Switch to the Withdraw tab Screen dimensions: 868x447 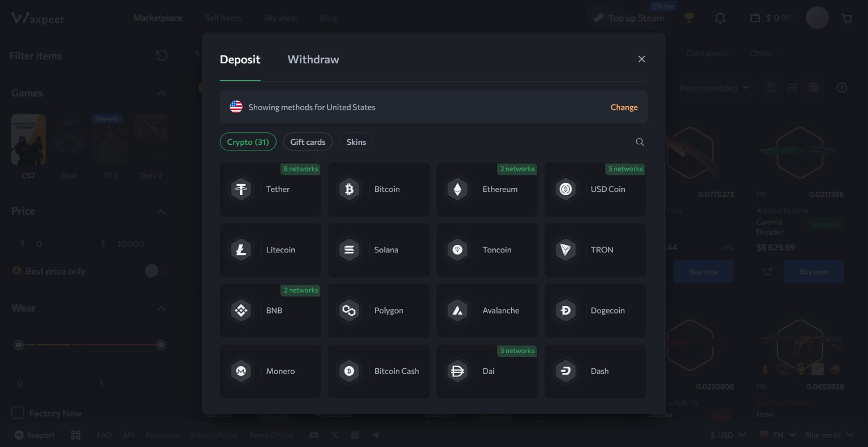tap(313, 59)
